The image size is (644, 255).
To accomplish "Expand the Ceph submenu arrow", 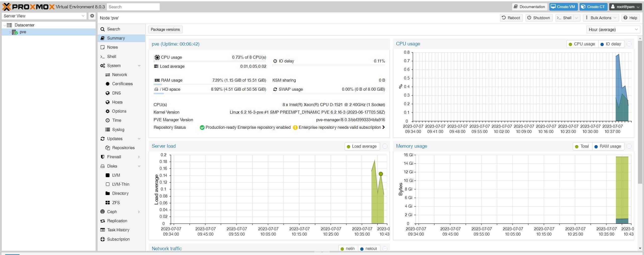I will (x=139, y=212).
